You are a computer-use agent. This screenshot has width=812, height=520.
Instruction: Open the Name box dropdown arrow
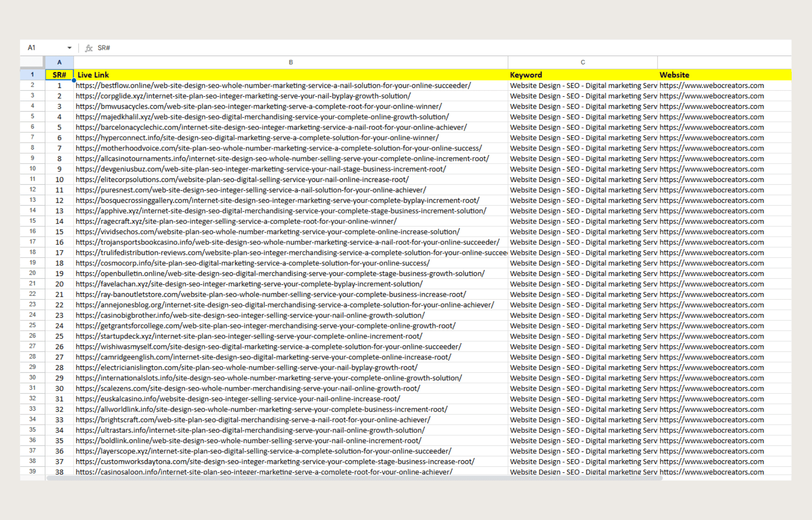pos(69,48)
